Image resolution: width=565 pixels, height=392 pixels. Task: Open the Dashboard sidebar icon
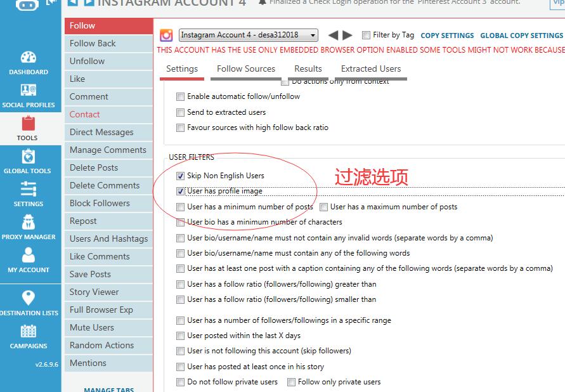pyautogui.click(x=28, y=58)
